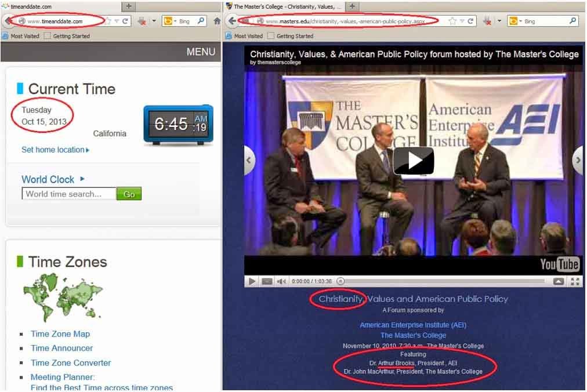Screen dimensions: 587x392
Task: Open Getting Started bookmark in the Master's College window
Action: (x=291, y=37)
